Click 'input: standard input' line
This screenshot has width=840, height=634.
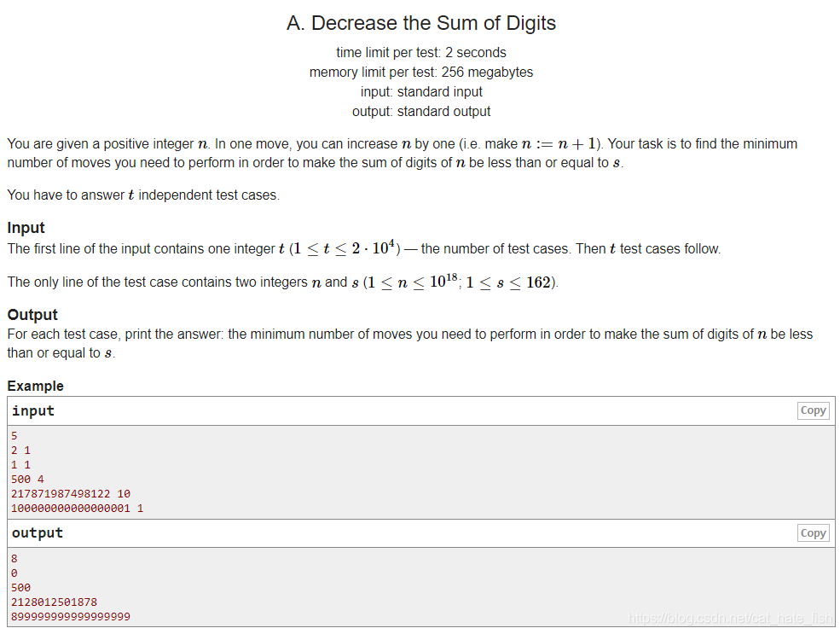coord(421,91)
